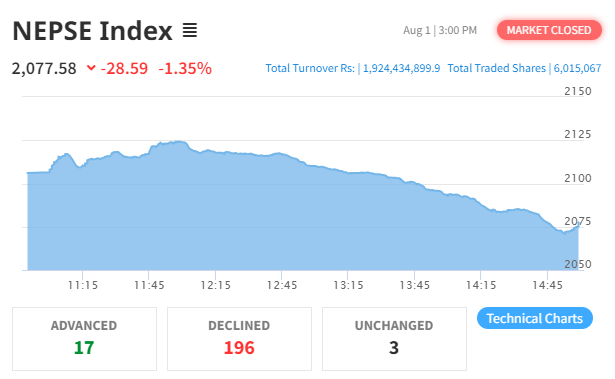This screenshot has height=379, width=615.
Task: Click the 11:15 time axis marker
Action: [x=83, y=285]
